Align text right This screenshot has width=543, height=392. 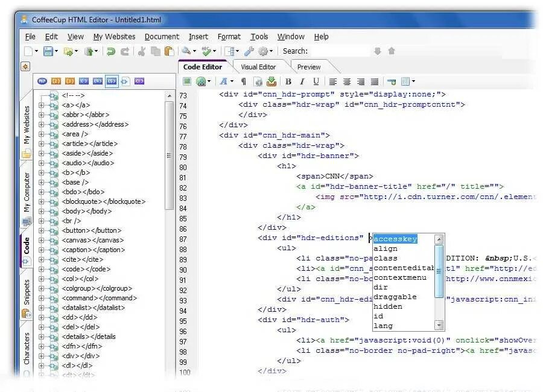[361, 82]
